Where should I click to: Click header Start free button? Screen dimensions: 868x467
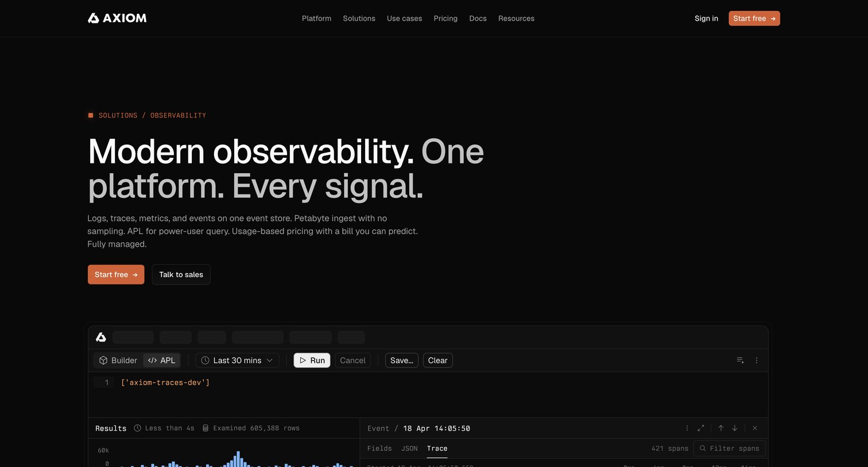click(754, 18)
